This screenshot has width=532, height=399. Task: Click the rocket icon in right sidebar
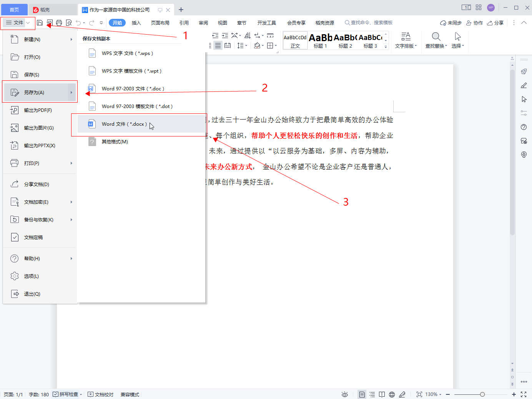524,72
